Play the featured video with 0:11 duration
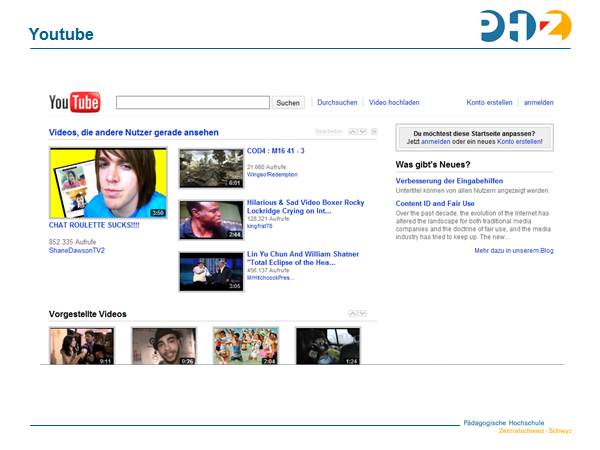600x450 pixels. 82,346
